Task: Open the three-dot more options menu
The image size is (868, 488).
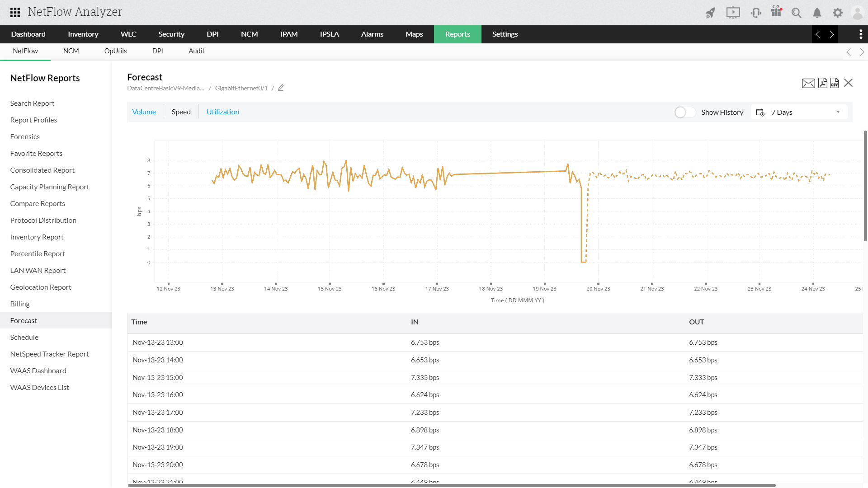Action: (860, 34)
